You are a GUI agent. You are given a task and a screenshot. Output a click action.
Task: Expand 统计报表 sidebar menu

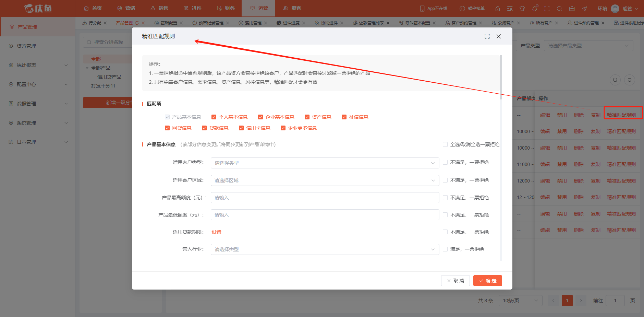(38, 65)
